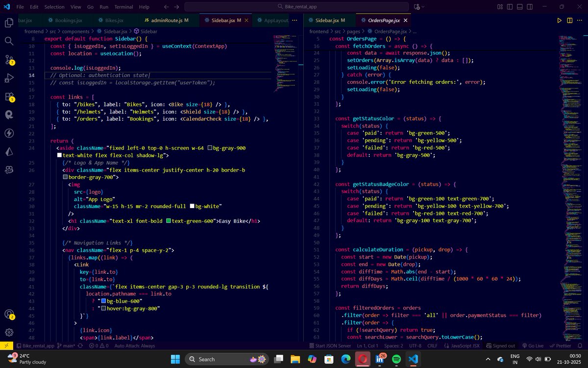This screenshot has width=588, height=368.
Task: Click the errors and warnings indicator in status bar
Action: click(98, 345)
